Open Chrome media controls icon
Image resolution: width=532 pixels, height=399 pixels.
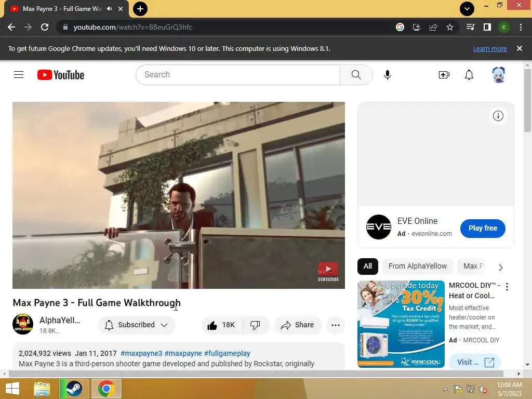click(470, 27)
